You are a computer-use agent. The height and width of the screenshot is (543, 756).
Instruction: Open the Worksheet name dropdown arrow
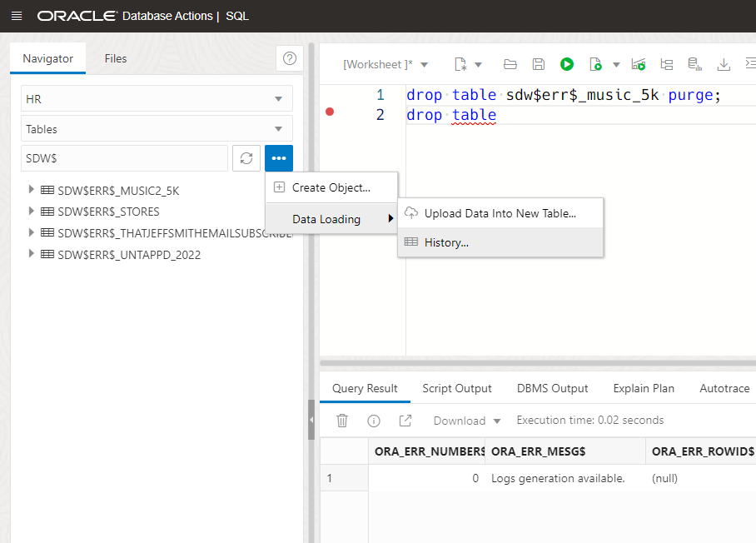425,65
